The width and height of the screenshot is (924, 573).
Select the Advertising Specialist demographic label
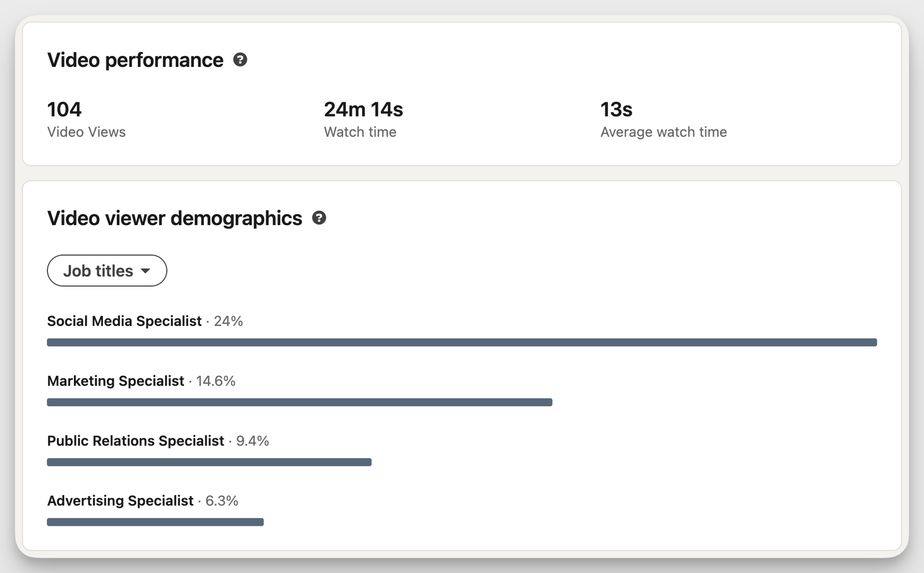click(x=120, y=501)
